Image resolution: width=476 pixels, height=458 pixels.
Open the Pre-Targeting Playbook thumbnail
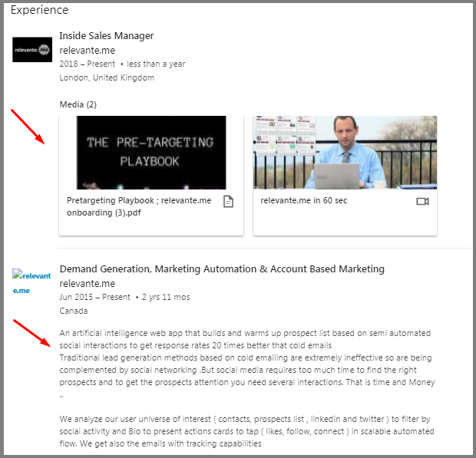(x=151, y=152)
